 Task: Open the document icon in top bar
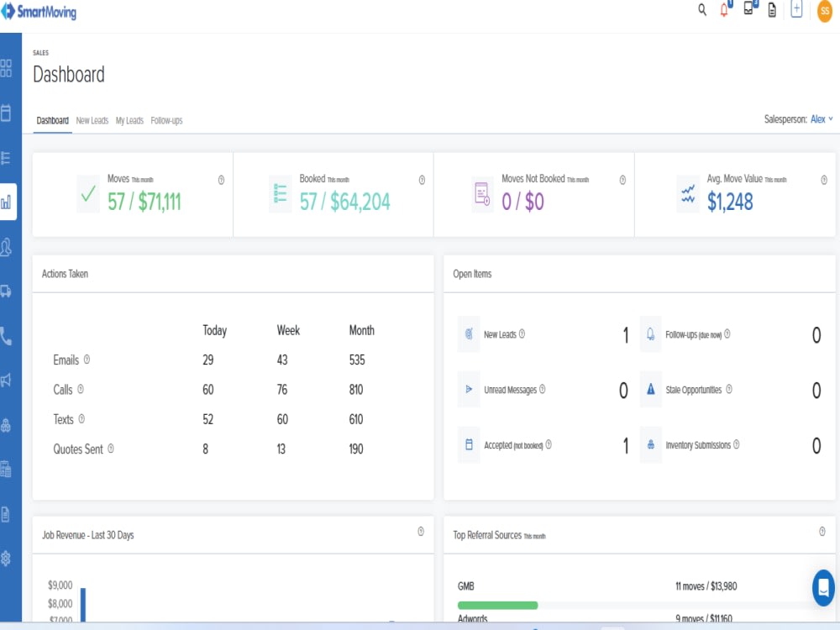coord(772,9)
